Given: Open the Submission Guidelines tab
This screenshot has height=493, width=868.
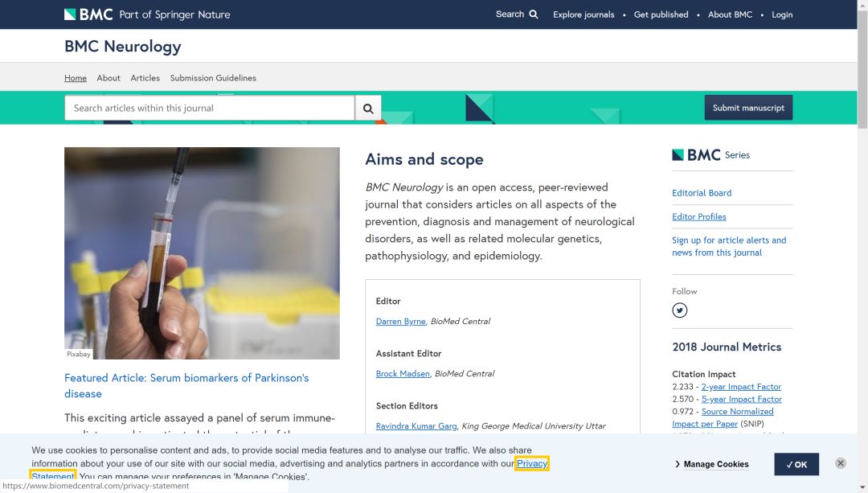Looking at the screenshot, I should (x=213, y=78).
